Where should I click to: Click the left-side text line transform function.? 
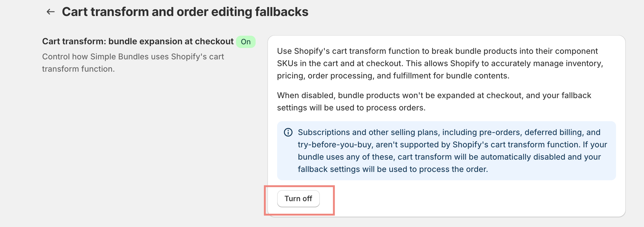coord(78,69)
